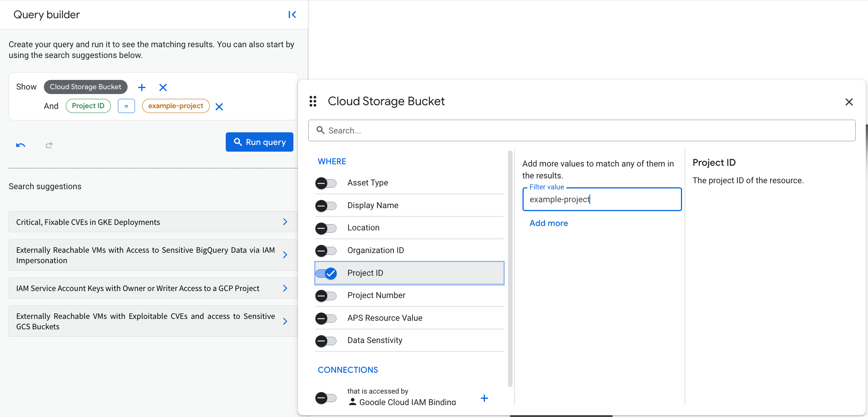
Task: Click the Add more link
Action: click(549, 223)
